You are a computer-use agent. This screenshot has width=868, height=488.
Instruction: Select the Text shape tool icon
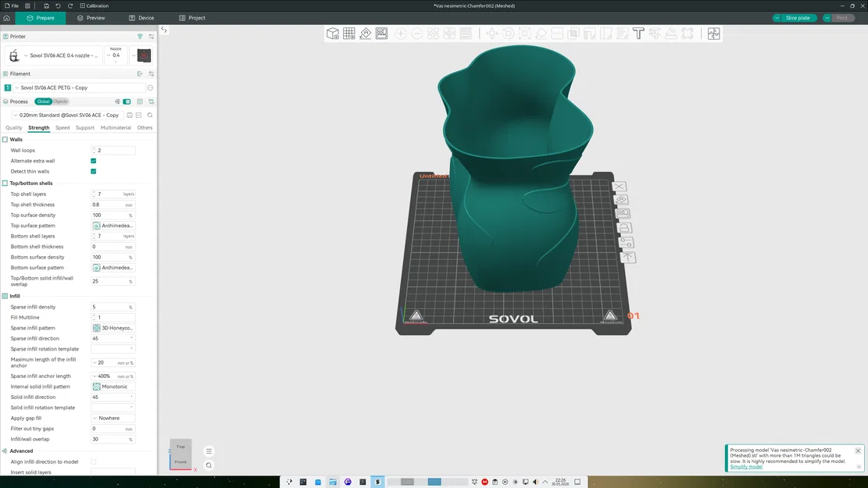coord(638,34)
